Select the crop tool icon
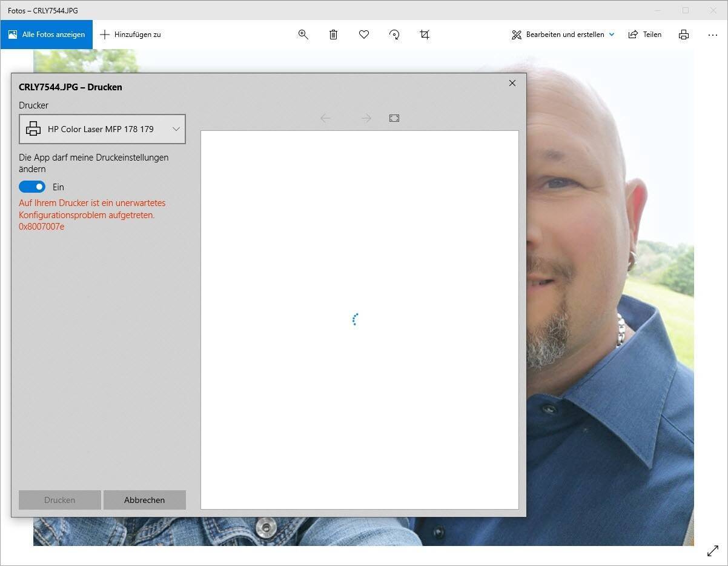The height and width of the screenshot is (566, 728). pyautogui.click(x=425, y=35)
